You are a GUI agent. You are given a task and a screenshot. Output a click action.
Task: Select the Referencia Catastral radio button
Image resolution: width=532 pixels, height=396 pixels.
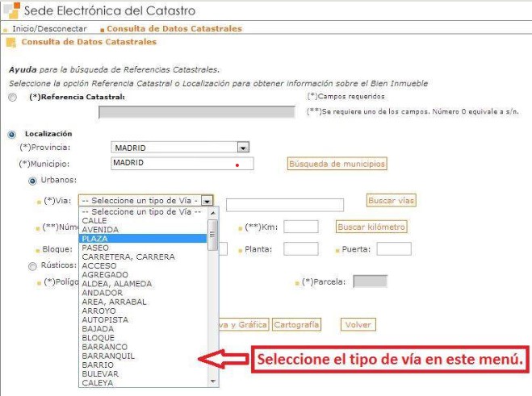coord(12,98)
